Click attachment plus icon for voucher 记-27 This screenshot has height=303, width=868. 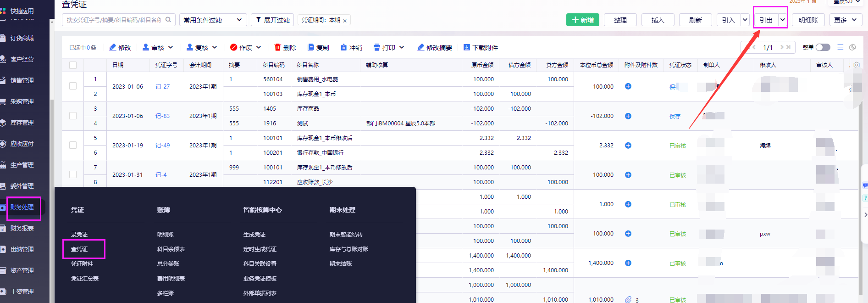click(628, 86)
